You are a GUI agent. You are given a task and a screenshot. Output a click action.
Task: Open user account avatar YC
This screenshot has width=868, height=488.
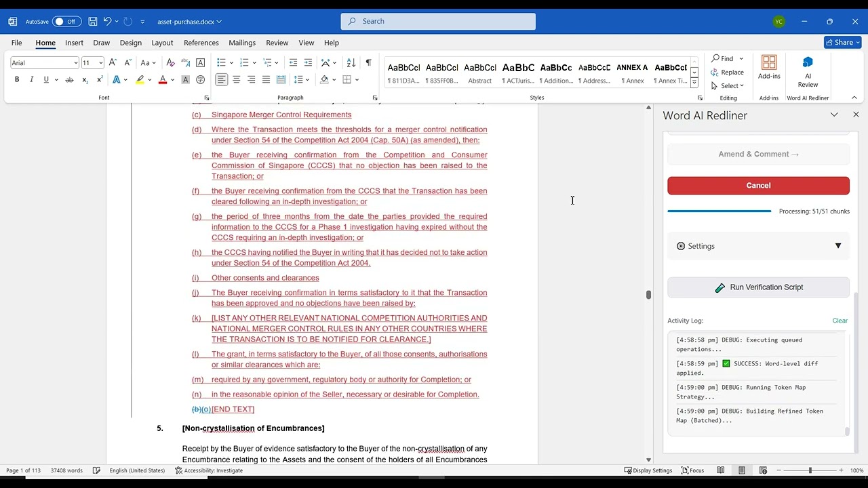[x=779, y=22]
